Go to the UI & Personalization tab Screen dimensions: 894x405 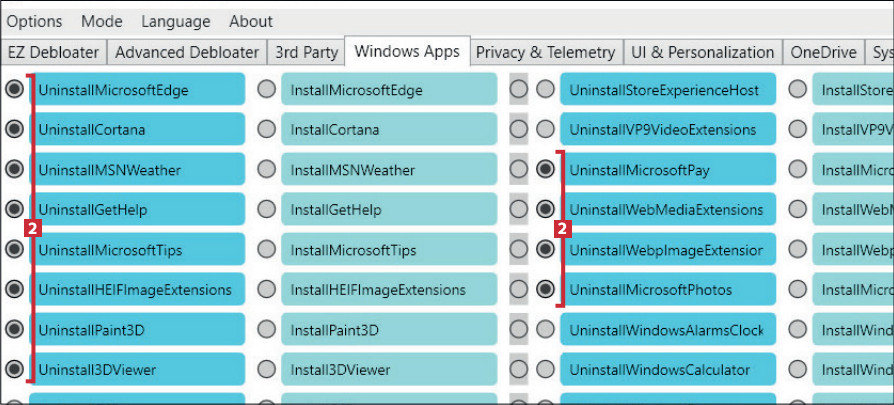pos(703,52)
